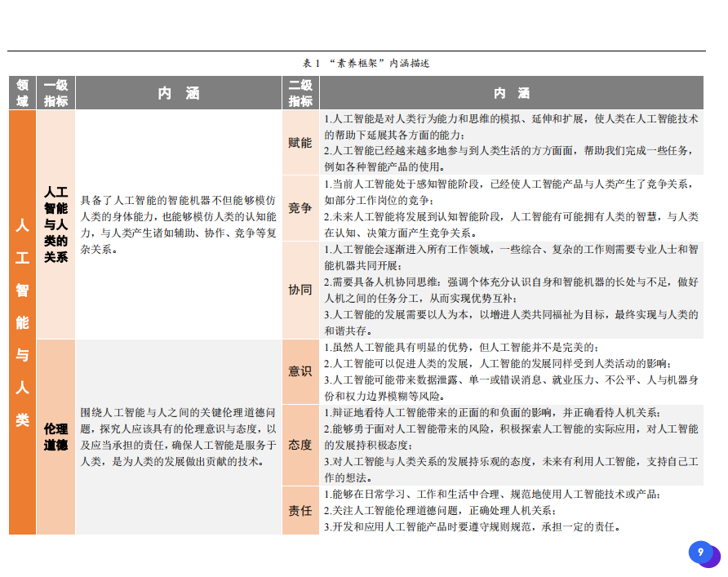Click the right "内涵" column header

(x=511, y=93)
